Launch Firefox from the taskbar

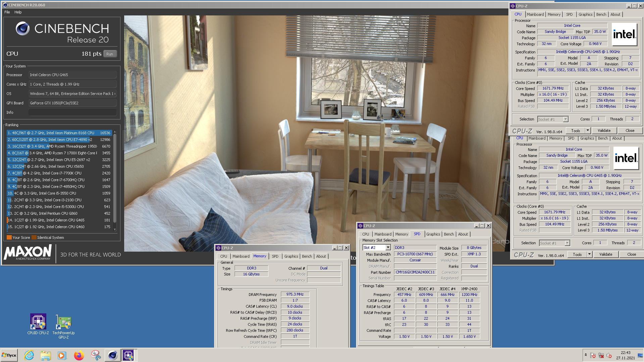click(79, 355)
